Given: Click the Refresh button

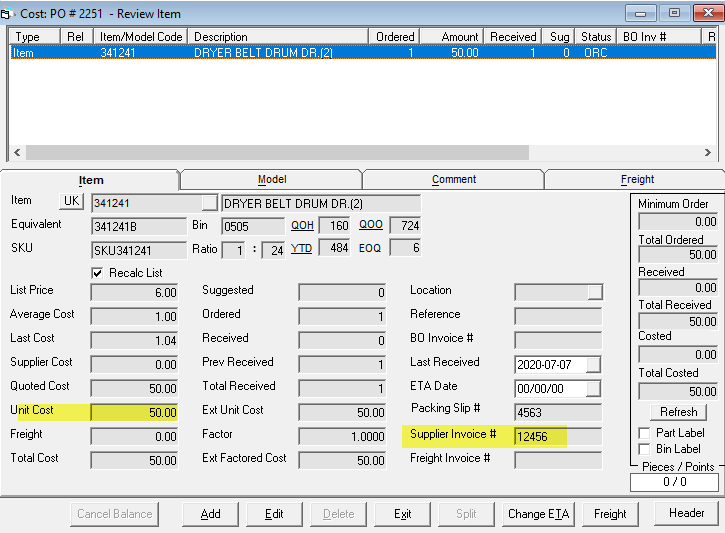Looking at the screenshot, I should pos(678,411).
